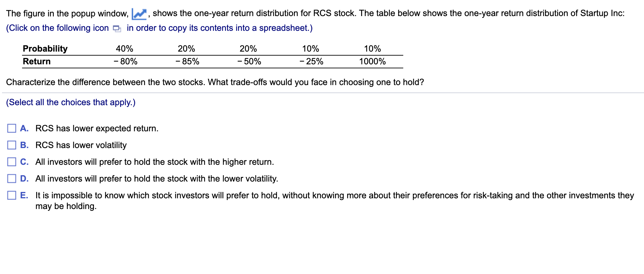Image resolution: width=644 pixels, height=274 pixels.
Task: Click the "Select all the choices that apply" text
Action: (70, 102)
